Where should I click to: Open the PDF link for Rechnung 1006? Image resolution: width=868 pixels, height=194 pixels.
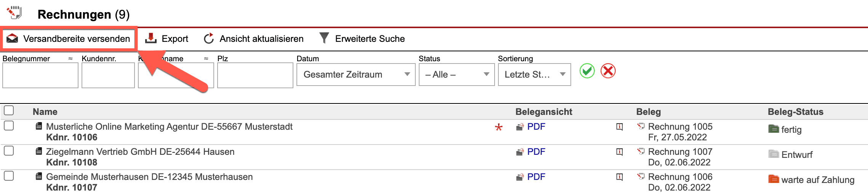[x=536, y=177]
